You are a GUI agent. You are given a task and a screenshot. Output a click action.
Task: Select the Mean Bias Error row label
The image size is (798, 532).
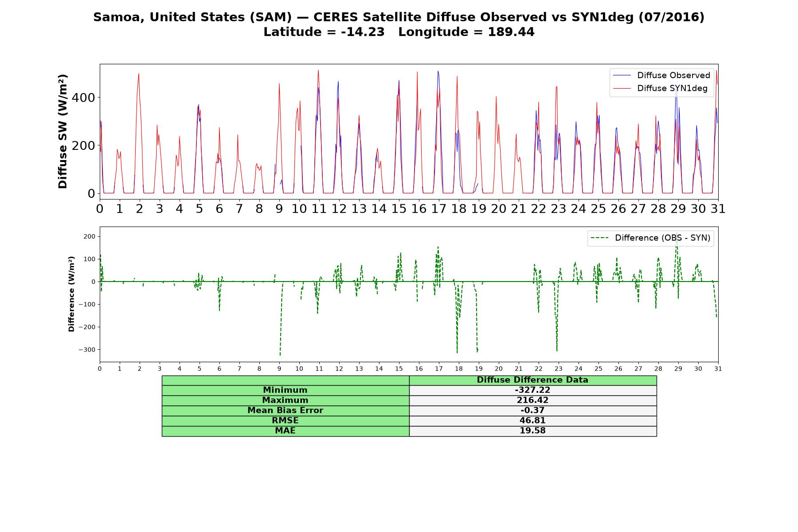[285, 411]
